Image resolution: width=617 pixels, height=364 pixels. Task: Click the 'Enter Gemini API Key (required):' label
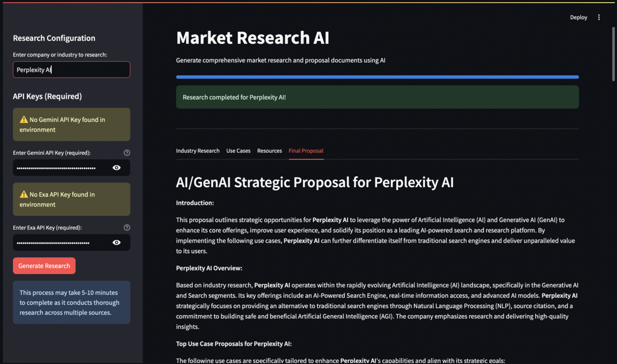click(51, 152)
